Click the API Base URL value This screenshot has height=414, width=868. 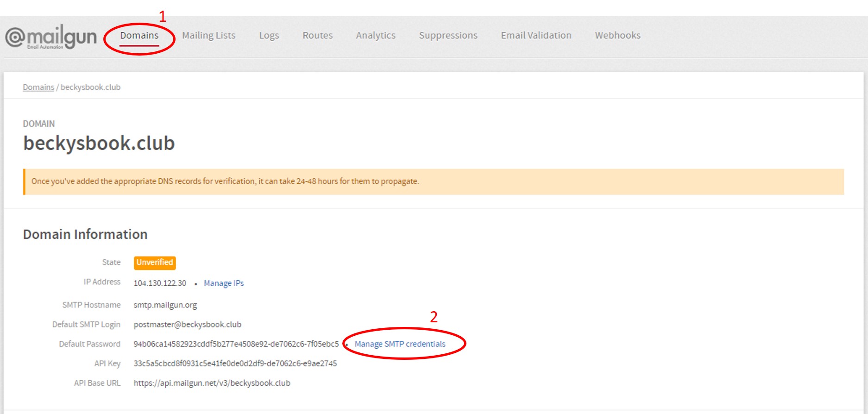click(x=212, y=383)
